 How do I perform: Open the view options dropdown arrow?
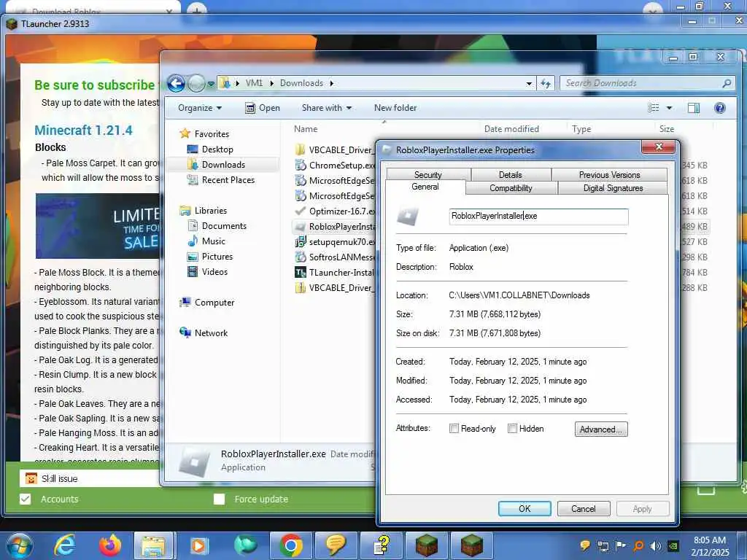click(669, 108)
